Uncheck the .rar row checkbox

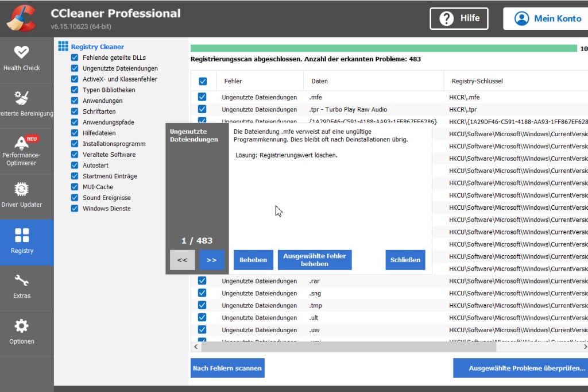(x=202, y=280)
